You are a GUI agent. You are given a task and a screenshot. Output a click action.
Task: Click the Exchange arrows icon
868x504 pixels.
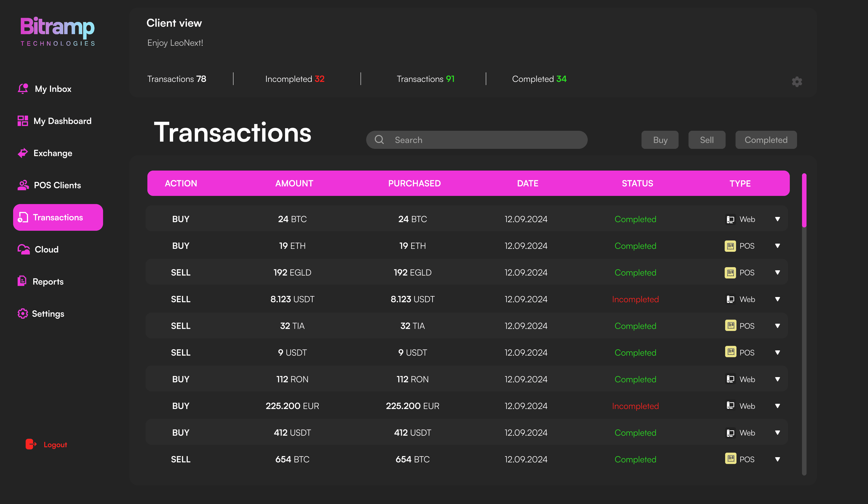(23, 153)
